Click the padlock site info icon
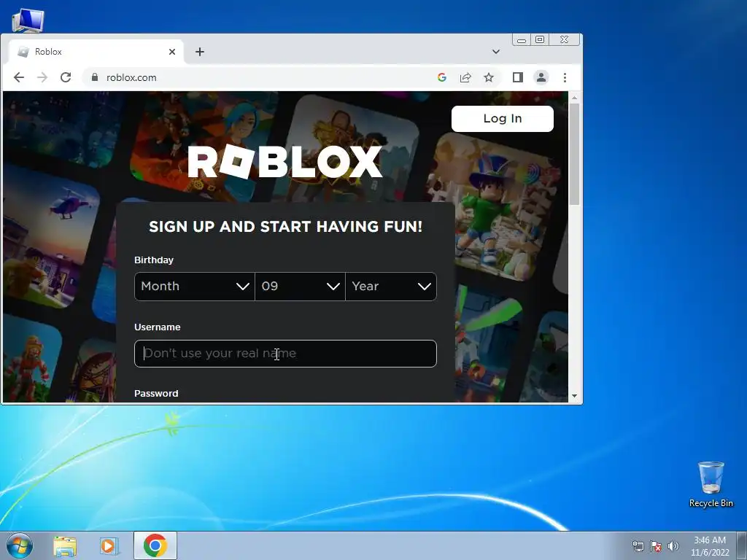Screen dimensions: 747x560 tap(94, 77)
